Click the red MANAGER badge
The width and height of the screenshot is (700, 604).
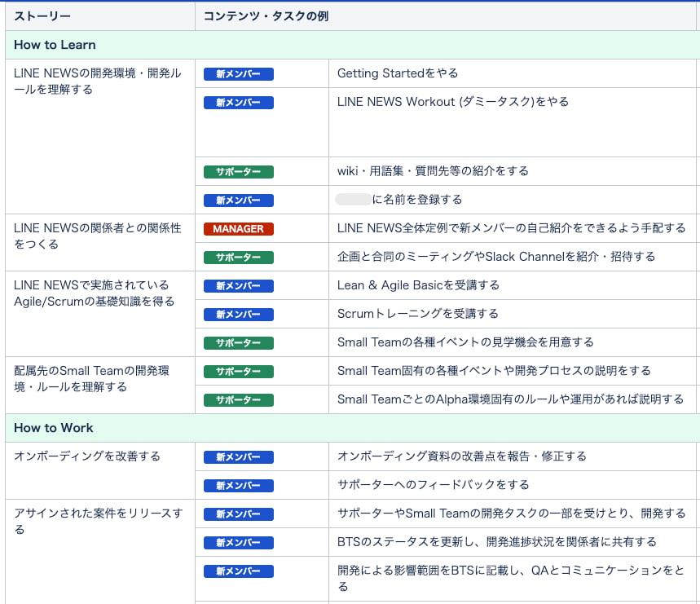239,229
